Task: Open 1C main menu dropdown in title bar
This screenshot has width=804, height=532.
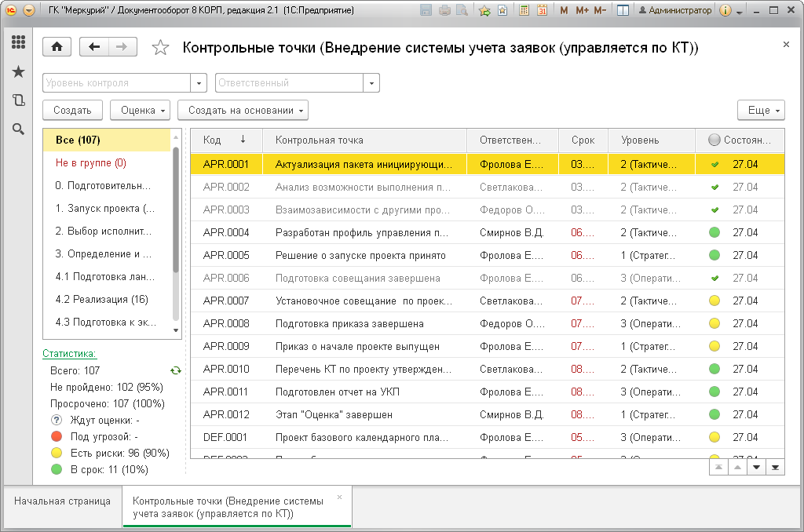Action: 29,10
